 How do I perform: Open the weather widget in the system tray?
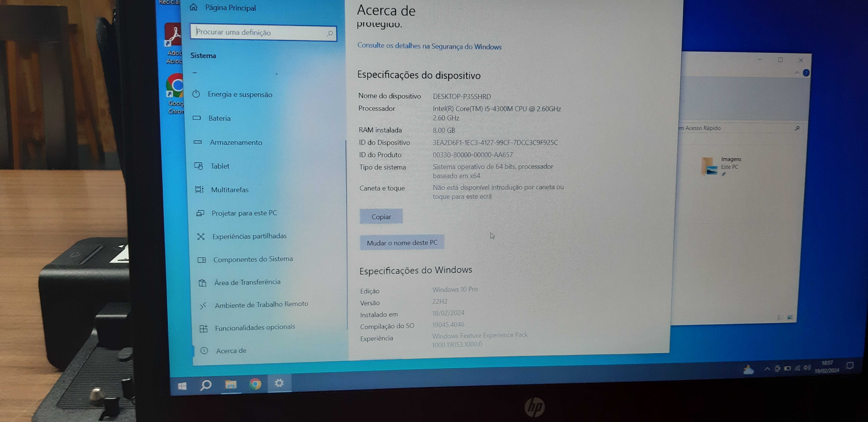[748, 370]
